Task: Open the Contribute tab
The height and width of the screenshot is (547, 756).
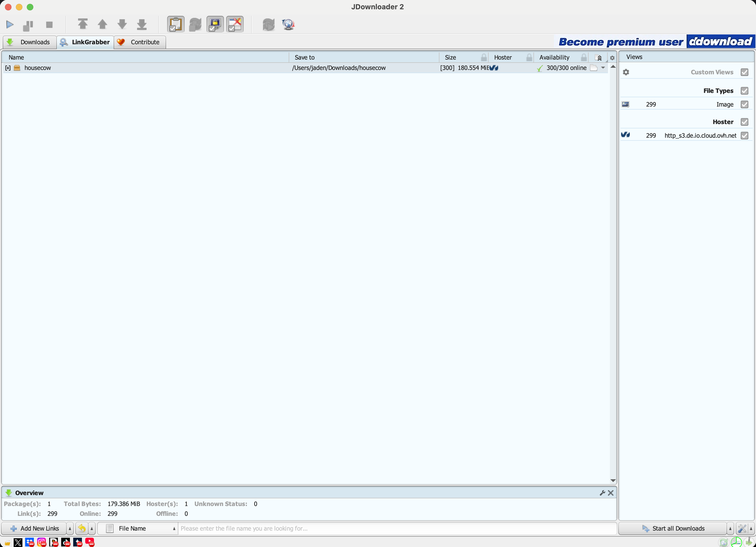Action: click(140, 42)
